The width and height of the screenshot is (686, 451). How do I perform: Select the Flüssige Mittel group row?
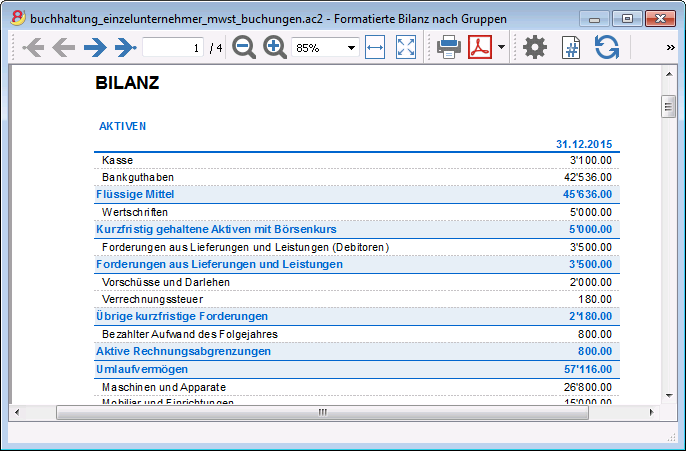coord(357,194)
